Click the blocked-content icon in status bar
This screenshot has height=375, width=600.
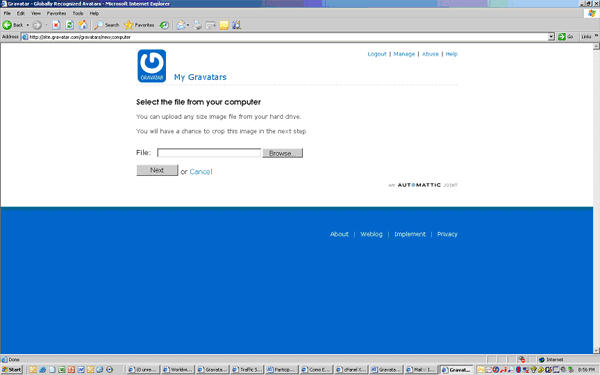(522, 360)
